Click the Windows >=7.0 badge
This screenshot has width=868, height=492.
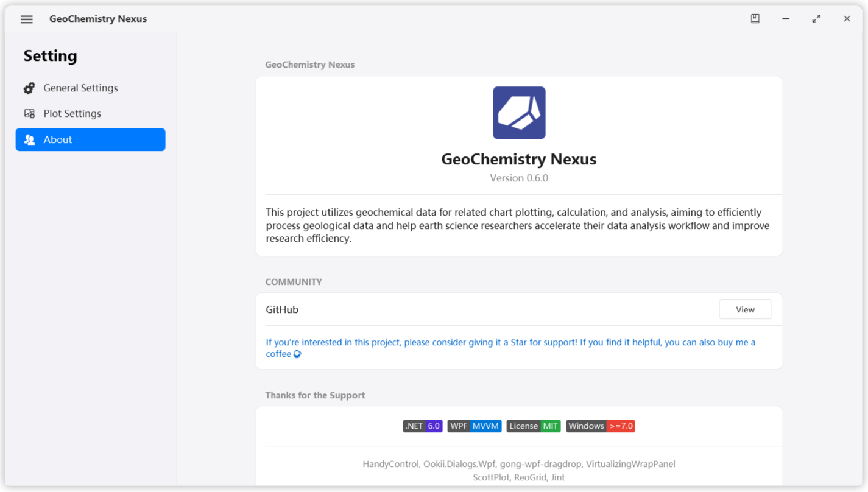(601, 426)
